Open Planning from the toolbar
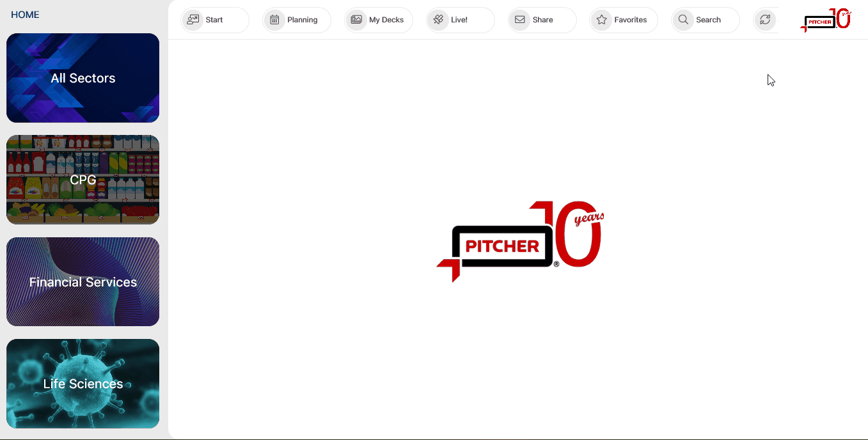 (296, 20)
